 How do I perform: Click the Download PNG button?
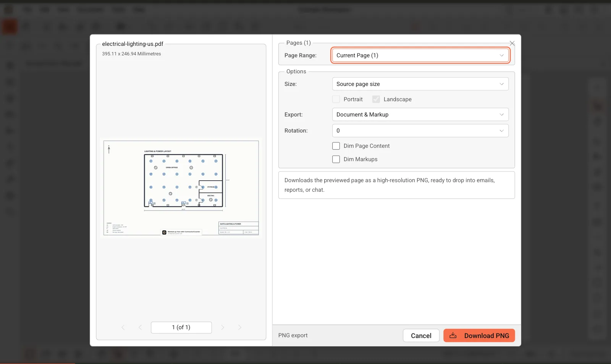tap(479, 335)
